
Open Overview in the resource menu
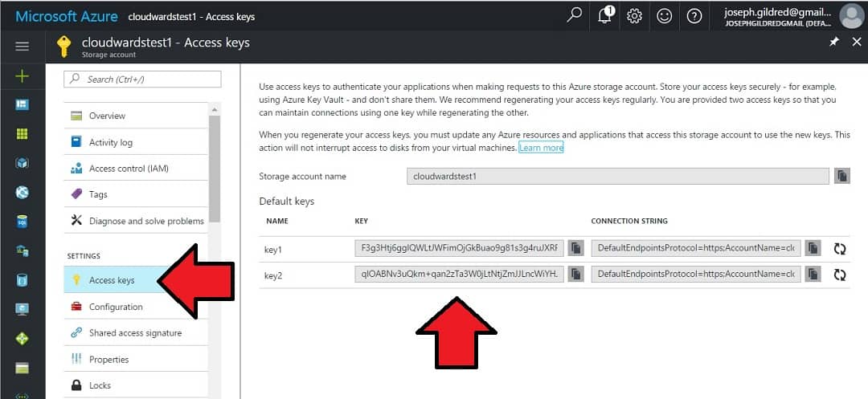[136, 116]
